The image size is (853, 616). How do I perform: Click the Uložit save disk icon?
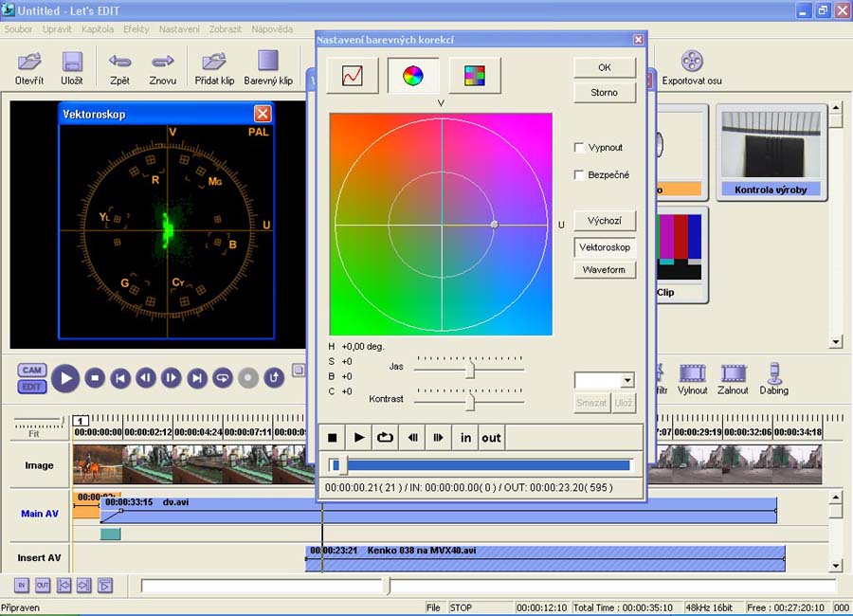[x=72, y=63]
